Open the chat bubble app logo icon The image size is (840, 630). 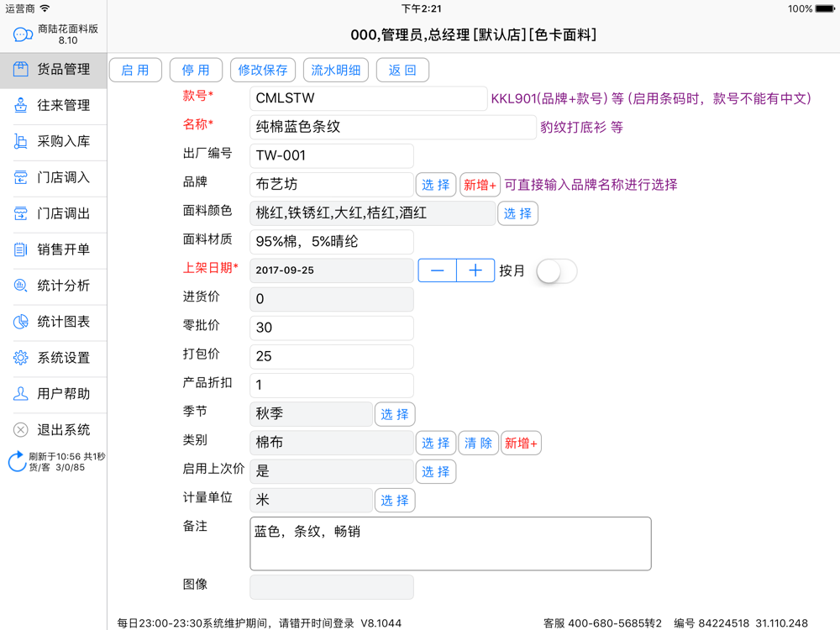pyautogui.click(x=23, y=34)
